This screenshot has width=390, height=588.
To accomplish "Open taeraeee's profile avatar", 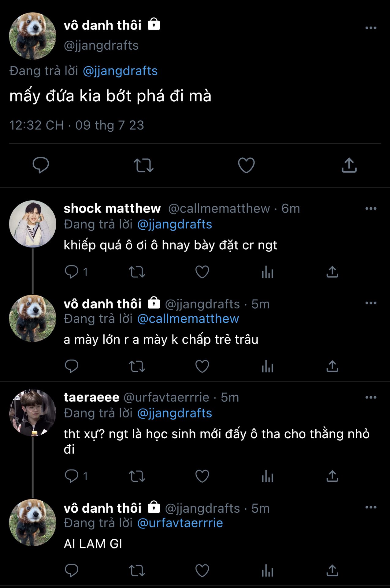I will 33,413.
